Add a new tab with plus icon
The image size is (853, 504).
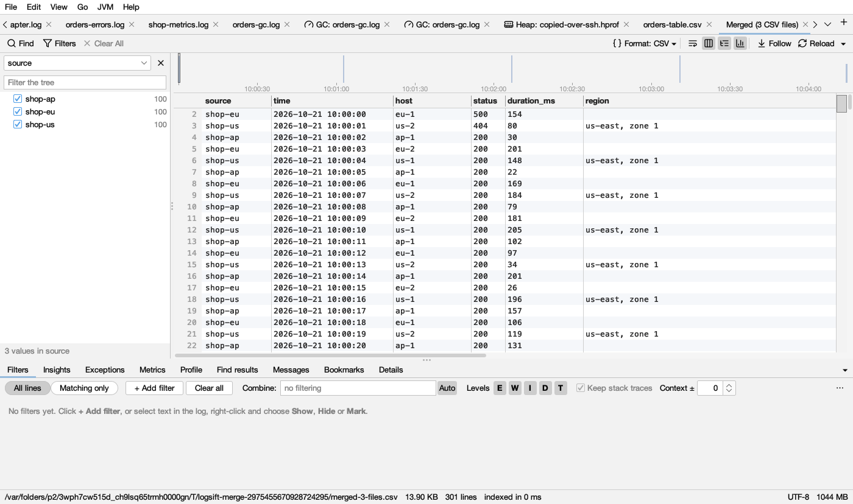844,23
